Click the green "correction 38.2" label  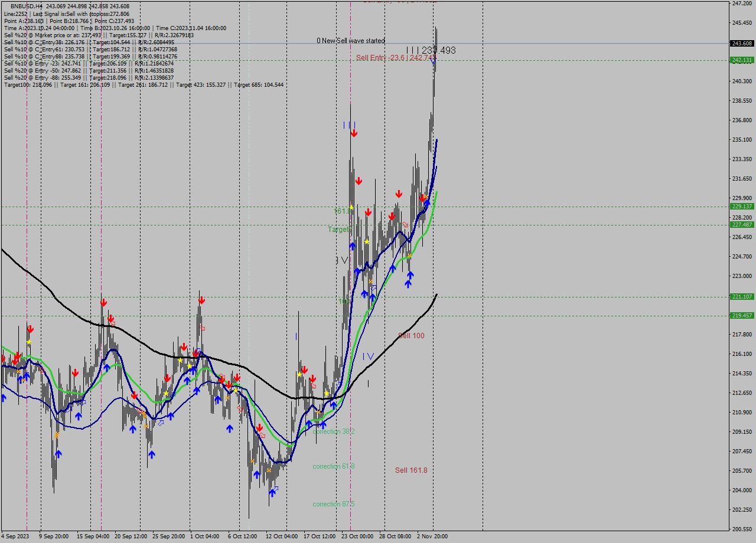[334, 431]
